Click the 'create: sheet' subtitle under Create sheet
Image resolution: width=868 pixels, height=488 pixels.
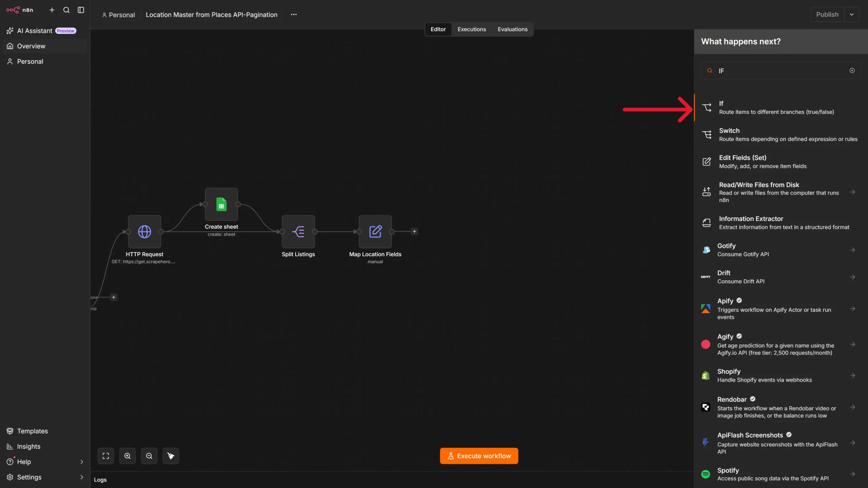coord(221,234)
